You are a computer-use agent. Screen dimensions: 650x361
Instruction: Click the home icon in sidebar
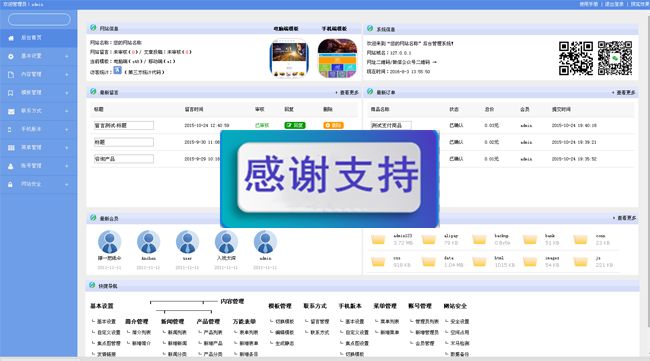[11, 38]
